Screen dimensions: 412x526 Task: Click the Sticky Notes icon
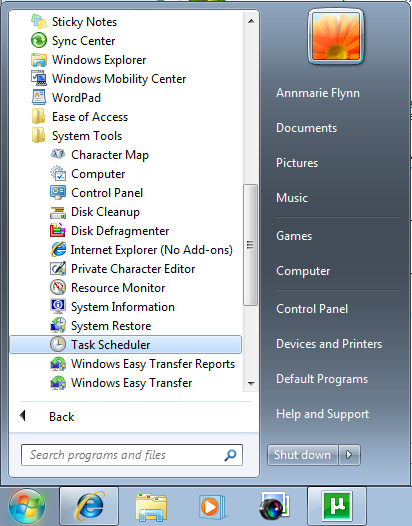[x=39, y=22]
